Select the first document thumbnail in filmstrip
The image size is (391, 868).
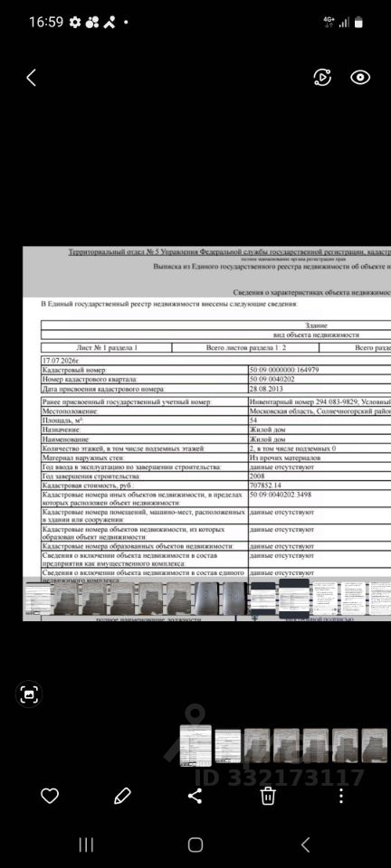point(196,746)
